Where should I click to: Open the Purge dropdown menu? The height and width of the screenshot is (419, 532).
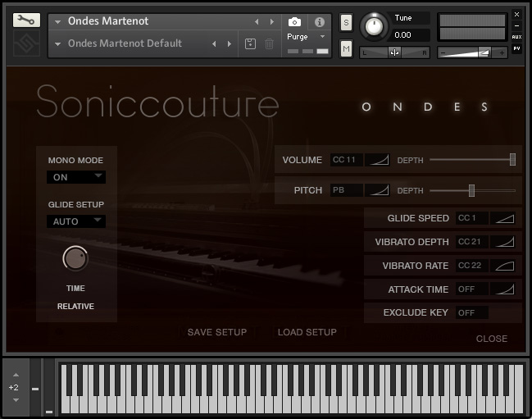(307, 37)
